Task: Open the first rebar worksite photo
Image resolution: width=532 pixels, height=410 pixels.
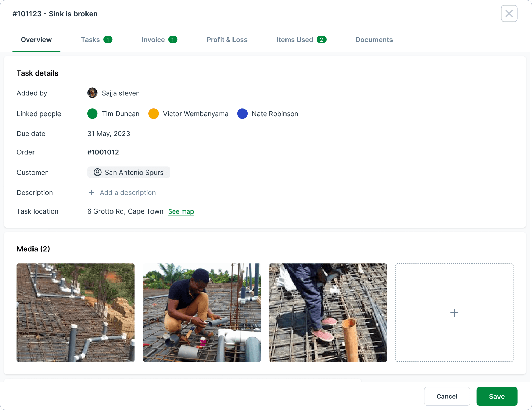Action: click(x=75, y=312)
